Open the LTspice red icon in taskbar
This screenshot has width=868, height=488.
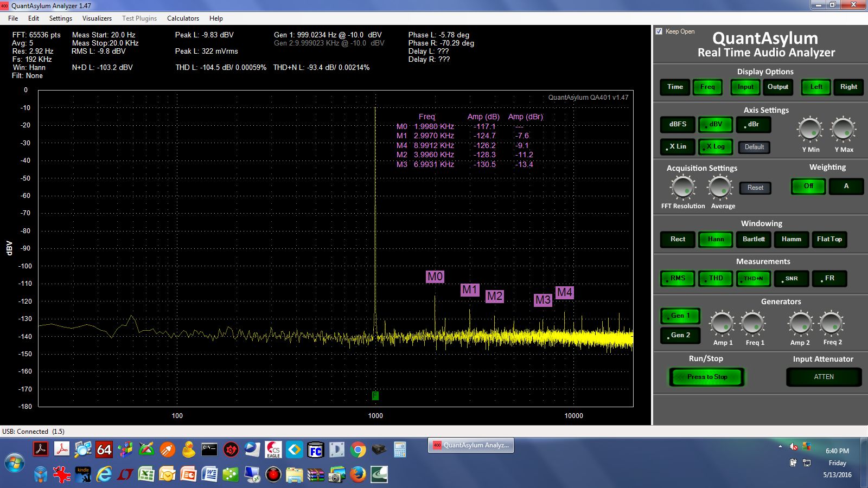tap(125, 475)
